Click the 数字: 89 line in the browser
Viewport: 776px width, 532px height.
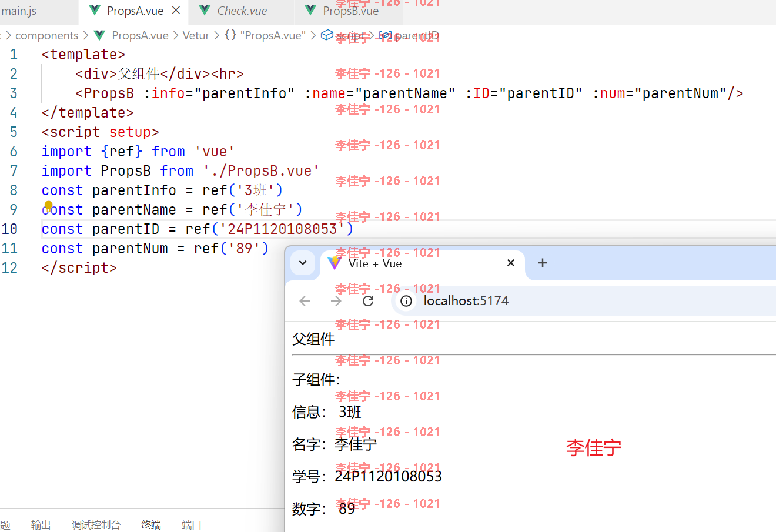[x=324, y=508]
